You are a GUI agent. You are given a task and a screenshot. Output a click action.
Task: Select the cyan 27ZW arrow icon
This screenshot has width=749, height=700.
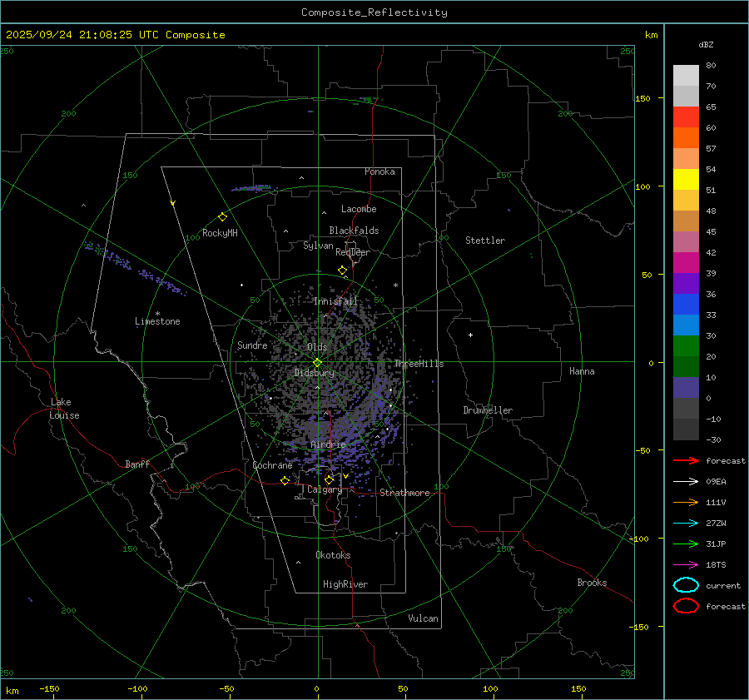(685, 523)
